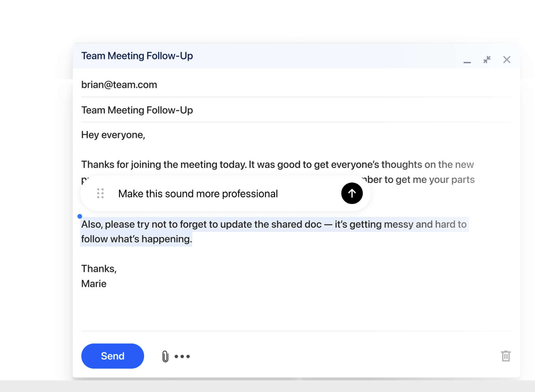Viewport: 535px width, 392px height.
Task: Click the 'Marie' signature text
Action: click(94, 284)
